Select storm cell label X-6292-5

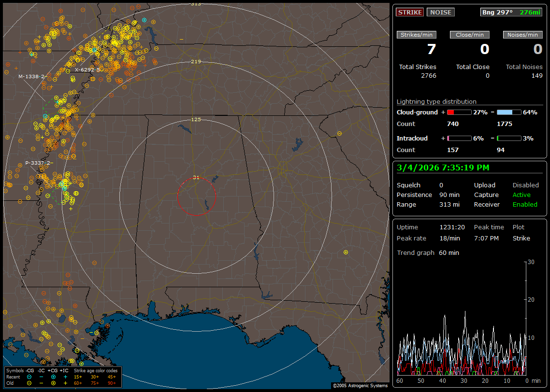(x=87, y=70)
